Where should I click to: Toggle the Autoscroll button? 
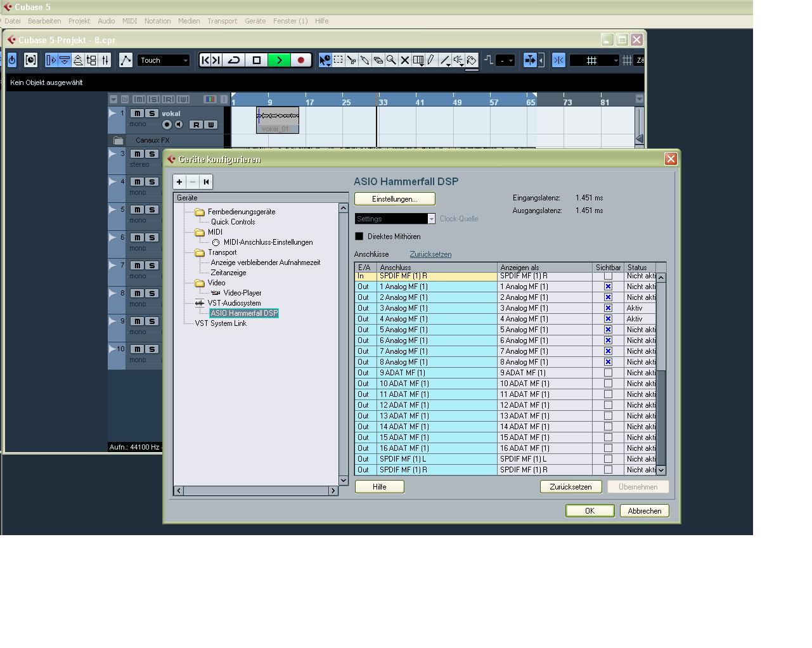point(531,60)
